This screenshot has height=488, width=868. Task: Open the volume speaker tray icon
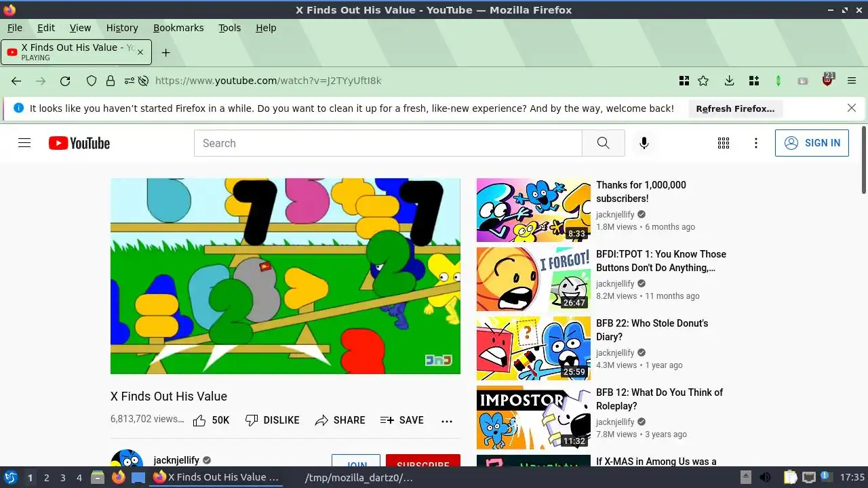coord(765,478)
